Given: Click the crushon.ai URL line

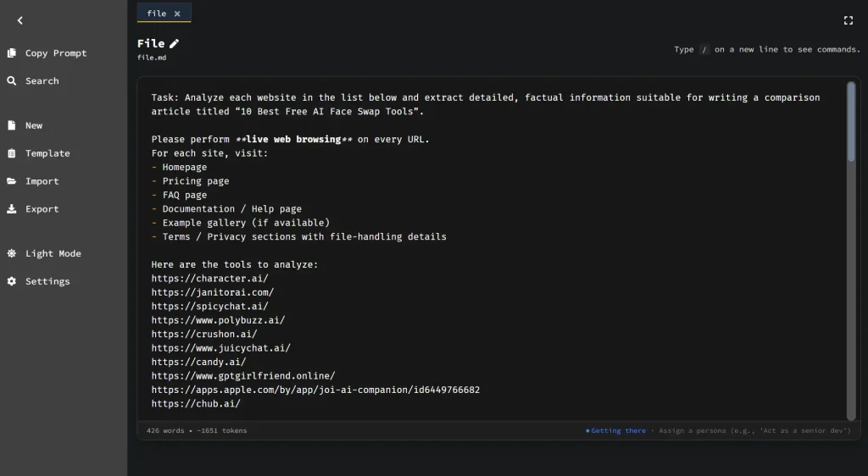Looking at the screenshot, I should [204, 334].
